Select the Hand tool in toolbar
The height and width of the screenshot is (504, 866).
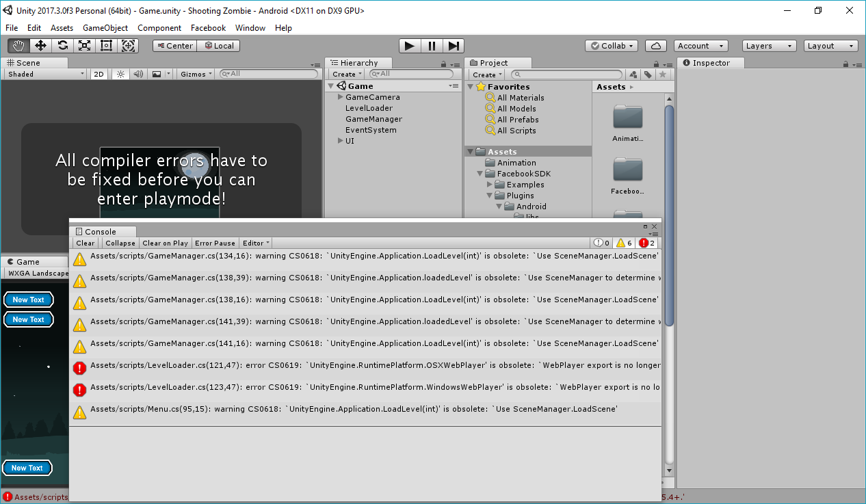18,46
